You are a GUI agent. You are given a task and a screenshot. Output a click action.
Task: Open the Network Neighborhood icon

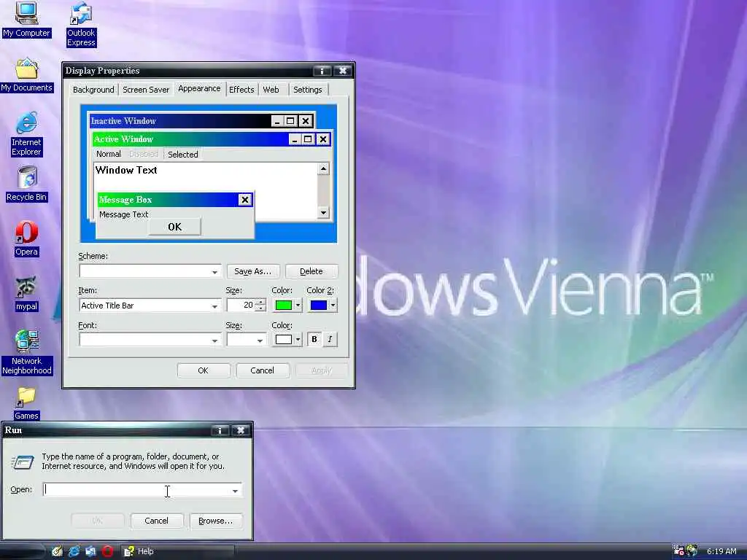27,352
